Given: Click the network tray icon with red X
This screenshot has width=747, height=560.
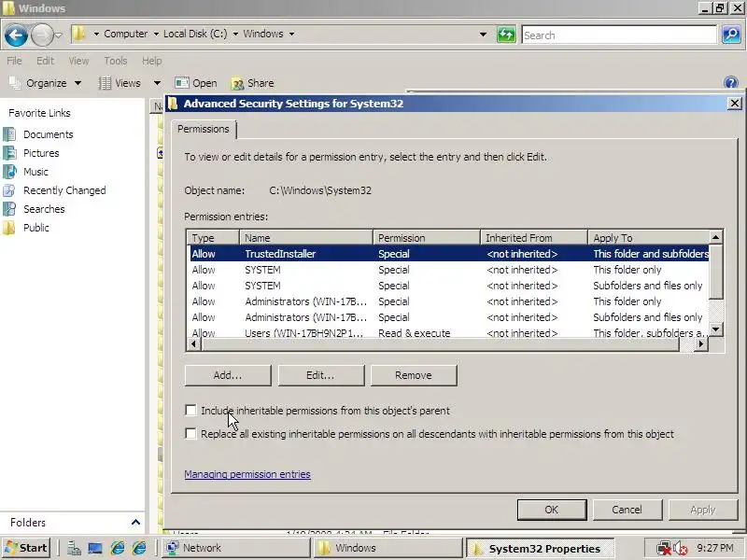Looking at the screenshot, I should tap(663, 549).
